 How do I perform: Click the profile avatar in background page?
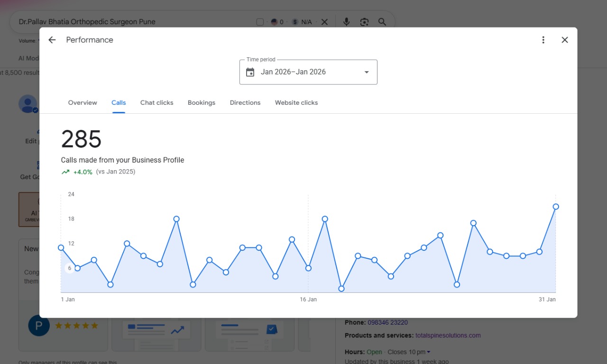28,104
